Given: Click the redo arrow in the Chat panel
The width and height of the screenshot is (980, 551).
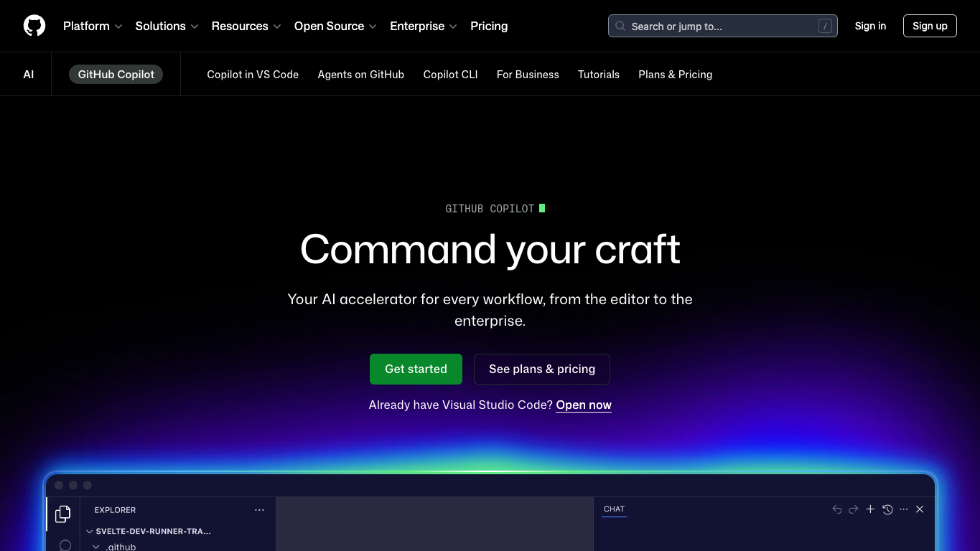Looking at the screenshot, I should pos(854,509).
